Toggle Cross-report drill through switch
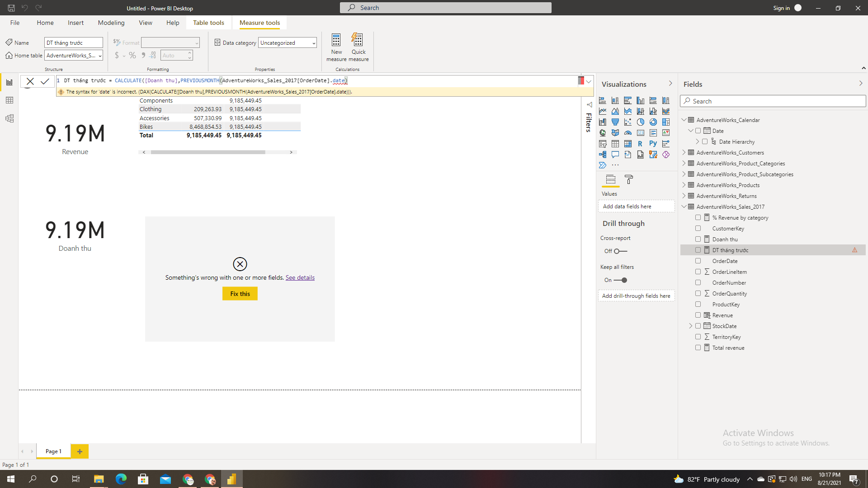The height and width of the screenshot is (488, 868). coord(620,251)
